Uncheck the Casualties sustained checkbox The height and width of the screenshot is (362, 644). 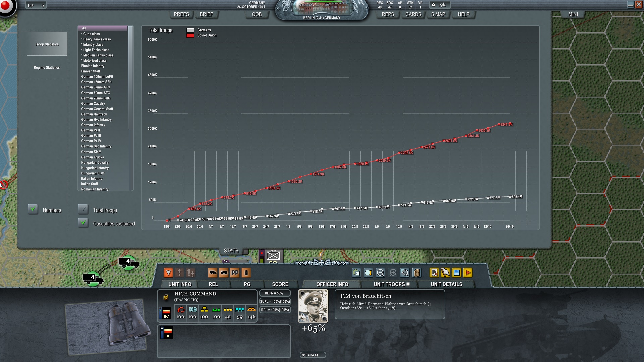(83, 223)
